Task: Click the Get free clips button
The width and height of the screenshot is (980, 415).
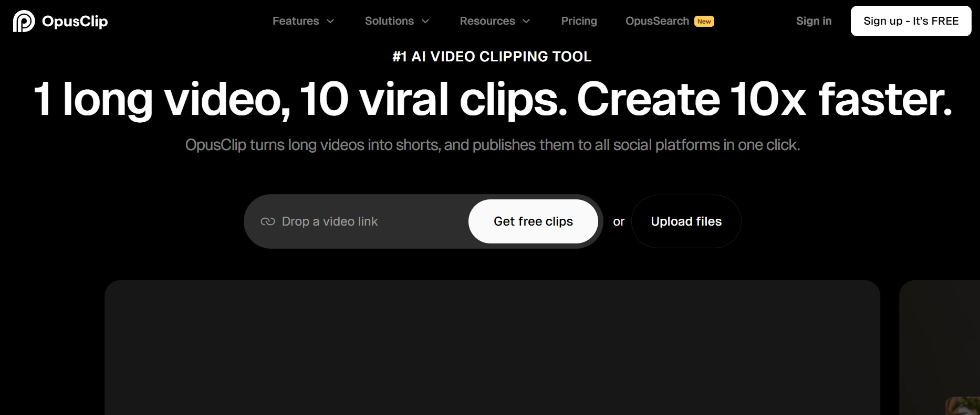Action: [x=533, y=221]
